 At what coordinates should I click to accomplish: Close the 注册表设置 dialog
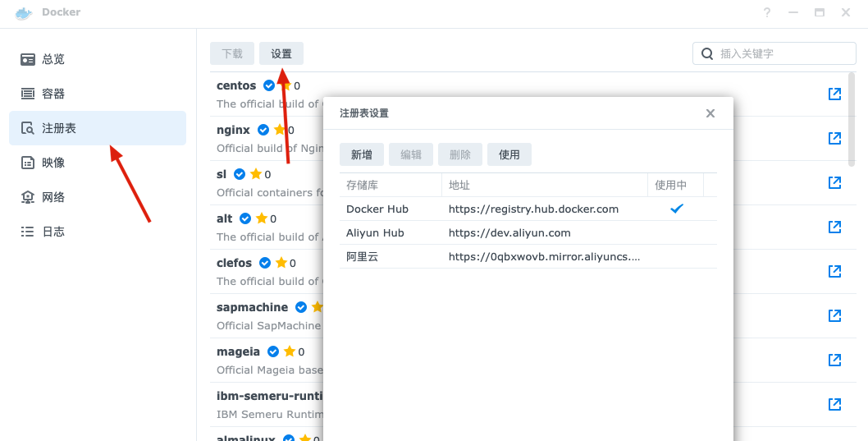point(710,113)
